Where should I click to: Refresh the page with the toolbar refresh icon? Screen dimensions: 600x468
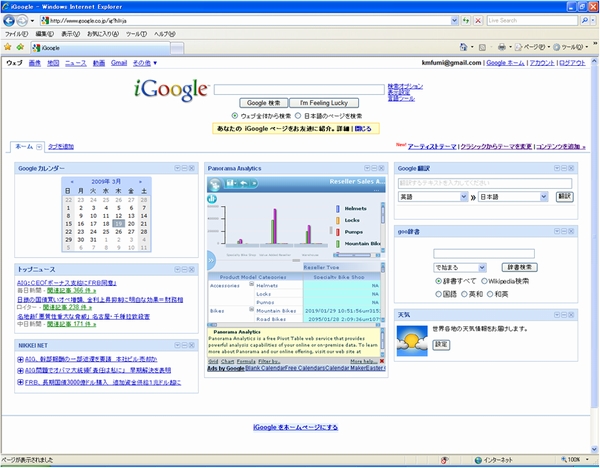coord(466,20)
